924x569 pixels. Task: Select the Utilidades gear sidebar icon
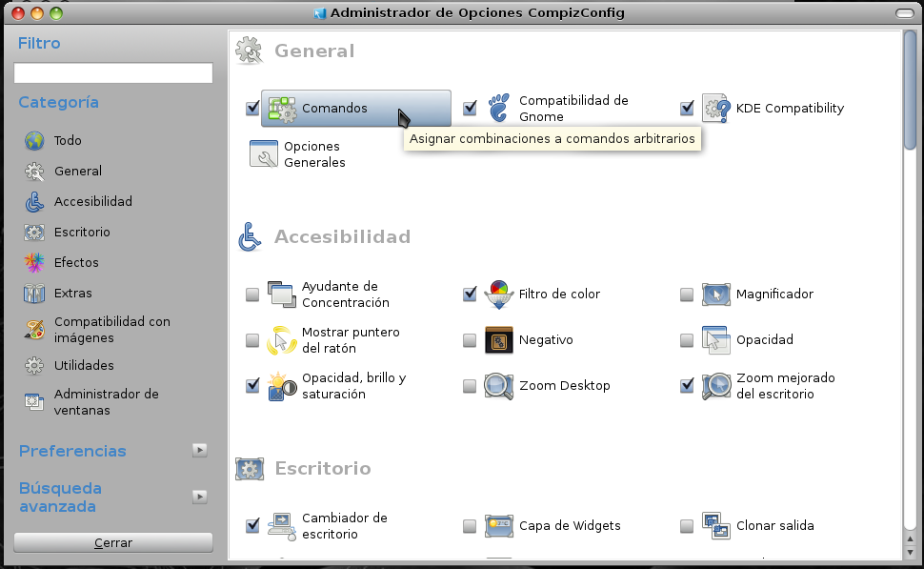(34, 366)
